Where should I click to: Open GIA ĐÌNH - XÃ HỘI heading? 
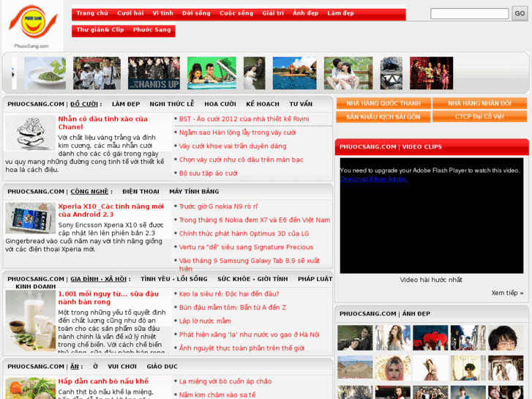(98, 279)
